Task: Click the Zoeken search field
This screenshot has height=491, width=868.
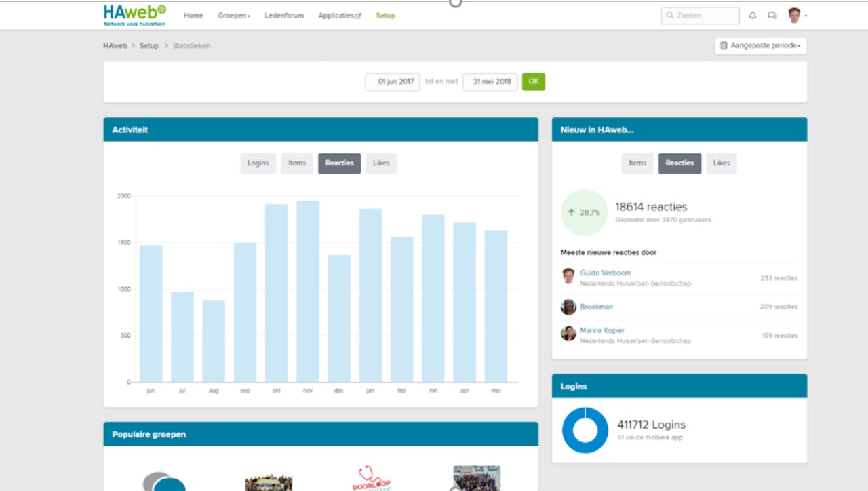Action: [701, 15]
